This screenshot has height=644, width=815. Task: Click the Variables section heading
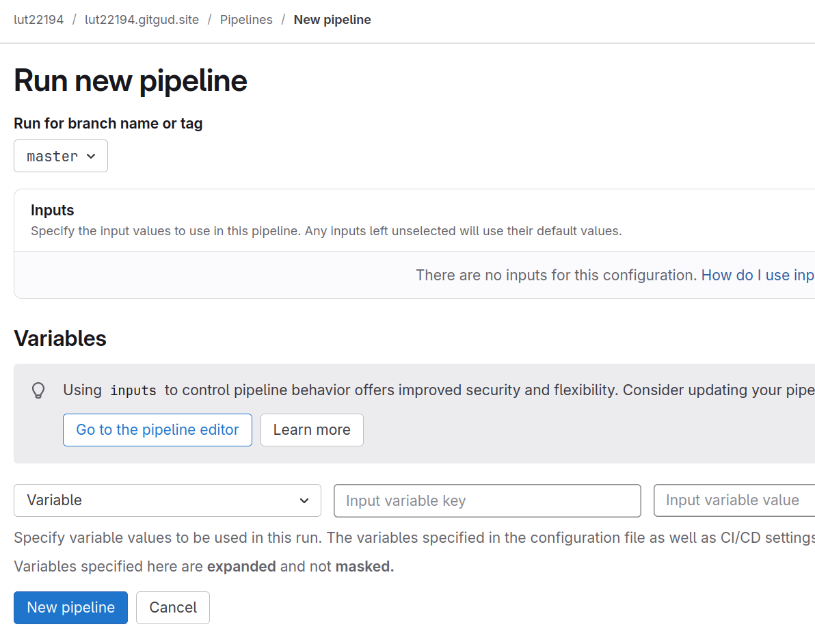pyautogui.click(x=60, y=338)
